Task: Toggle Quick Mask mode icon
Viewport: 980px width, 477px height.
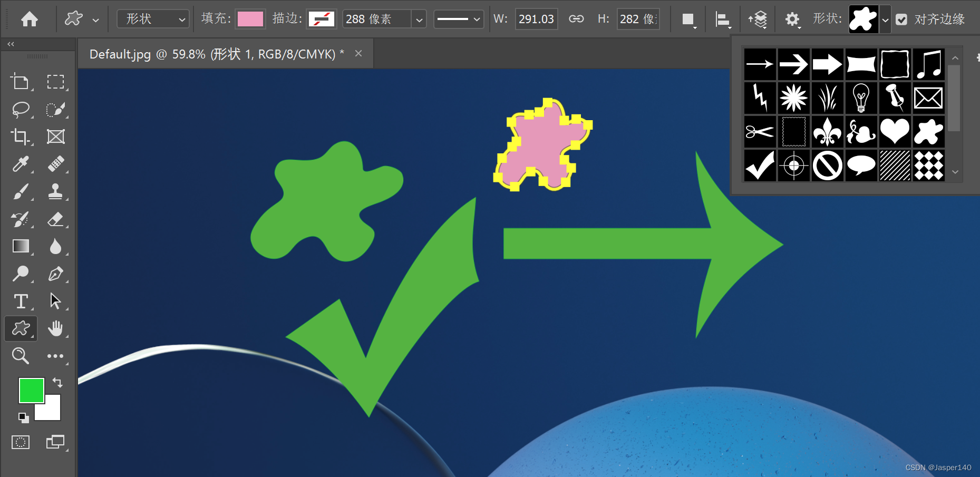Action: click(21, 442)
